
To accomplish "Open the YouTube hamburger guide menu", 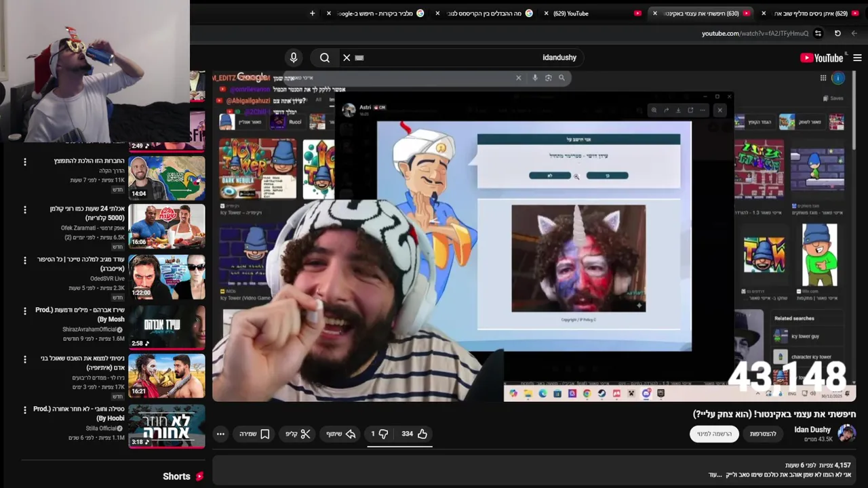I will pos(857,58).
